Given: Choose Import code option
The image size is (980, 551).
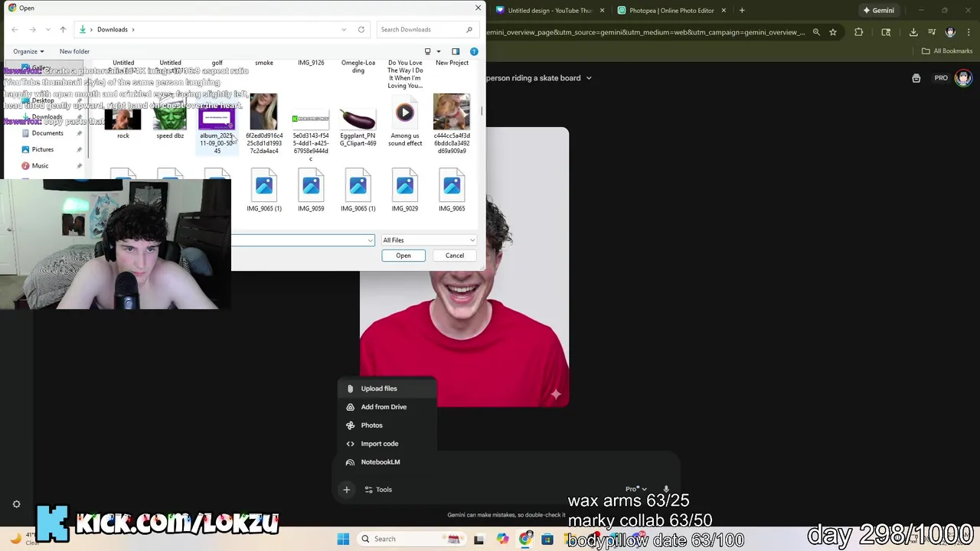Looking at the screenshot, I should [387, 444].
